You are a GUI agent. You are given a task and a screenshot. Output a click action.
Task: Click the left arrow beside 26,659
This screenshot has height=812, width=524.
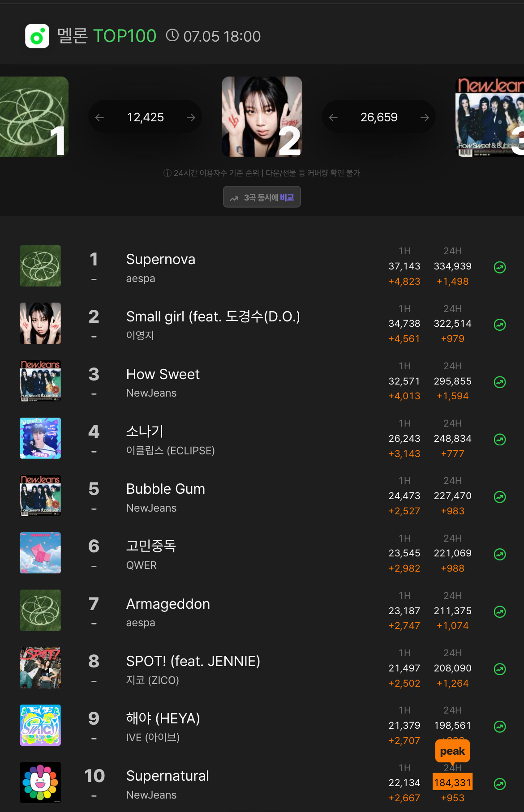point(333,117)
